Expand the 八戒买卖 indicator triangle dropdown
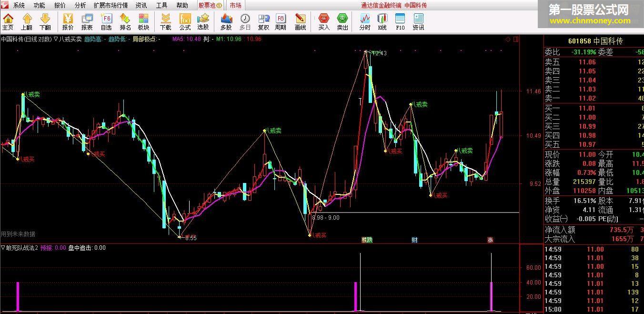Image resolution: width=644 pixels, height=314 pixels. tap(56, 39)
